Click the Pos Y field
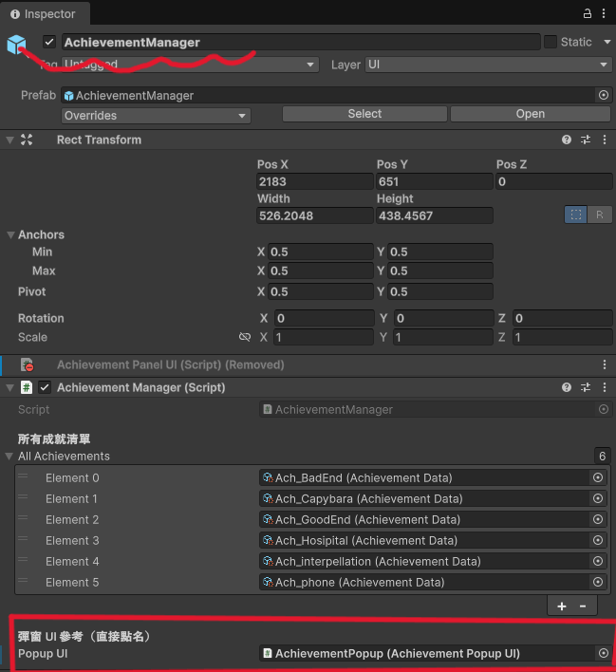The width and height of the screenshot is (616, 672). [435, 181]
